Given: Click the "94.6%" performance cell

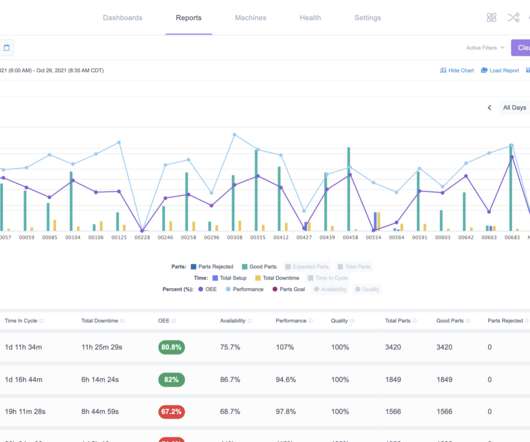Looking at the screenshot, I should click(x=286, y=379).
